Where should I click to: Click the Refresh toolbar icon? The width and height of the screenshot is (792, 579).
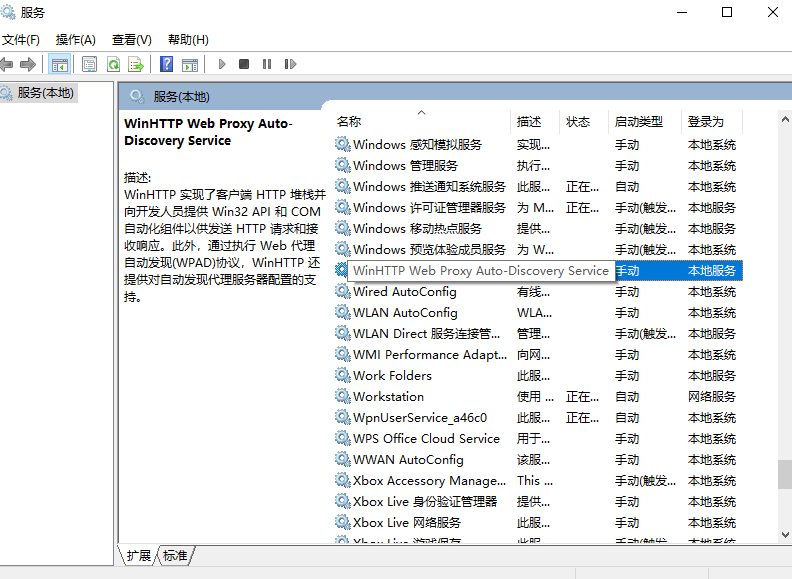tap(113, 64)
